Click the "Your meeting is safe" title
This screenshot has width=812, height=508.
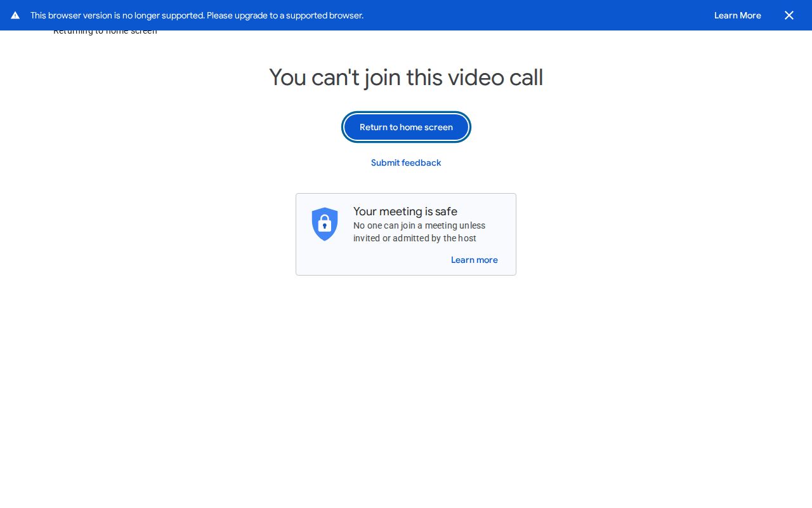point(405,211)
